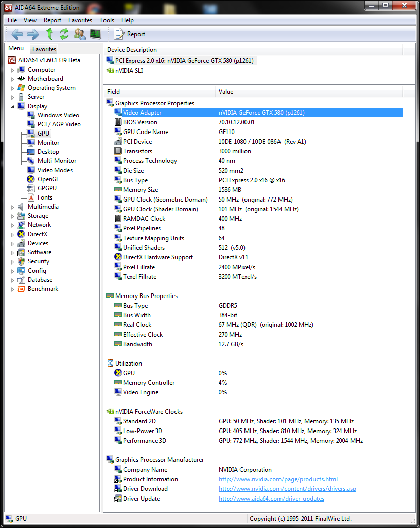Select the OpenGL icon in tree
This screenshot has height=528, width=420.
point(31,179)
